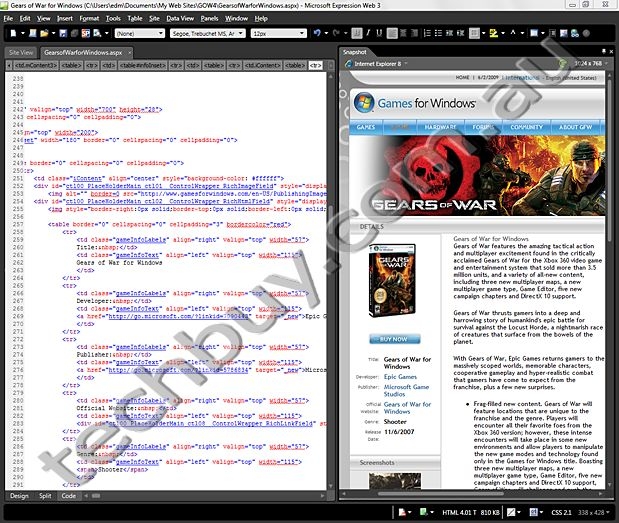Open the Font Color dropdown arrow
Screen dimensions: 619x523
(x=522, y=34)
